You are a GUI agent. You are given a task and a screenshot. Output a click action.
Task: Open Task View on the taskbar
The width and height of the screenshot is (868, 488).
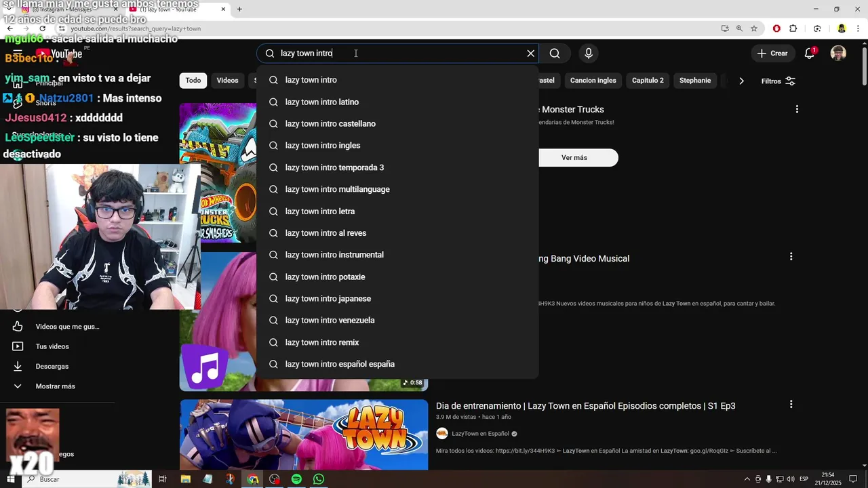click(x=163, y=479)
